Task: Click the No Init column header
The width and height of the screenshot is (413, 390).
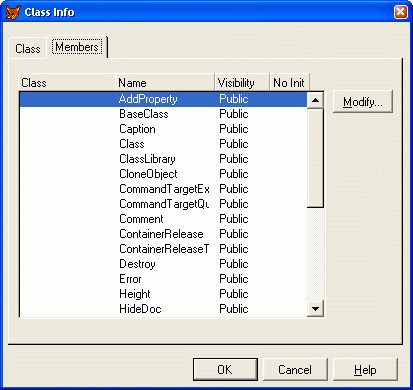Action: click(x=289, y=82)
